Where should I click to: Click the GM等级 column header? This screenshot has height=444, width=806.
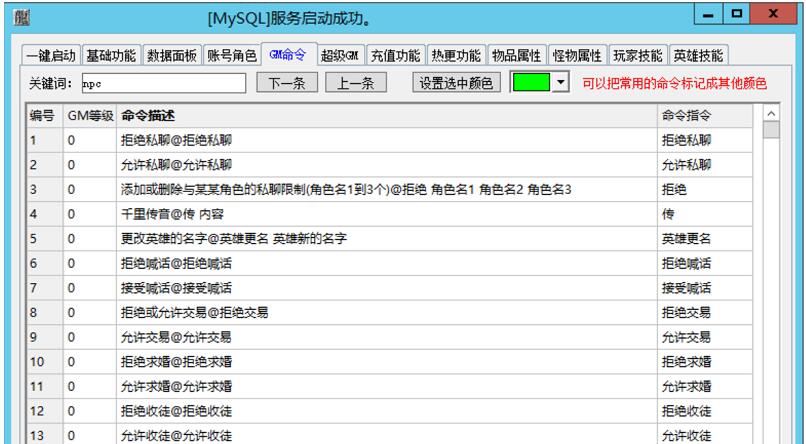(89, 117)
